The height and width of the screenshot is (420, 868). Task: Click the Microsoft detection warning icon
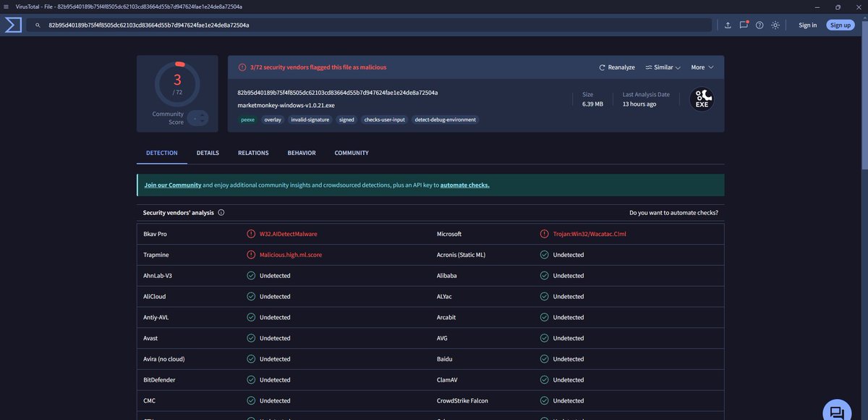[x=545, y=234]
